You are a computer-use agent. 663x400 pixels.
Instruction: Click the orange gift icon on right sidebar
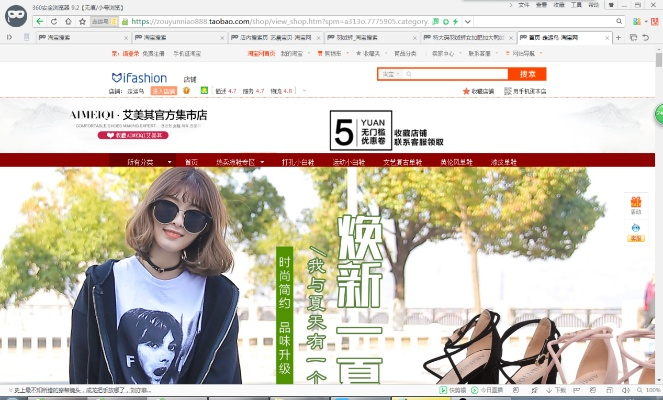pos(635,204)
